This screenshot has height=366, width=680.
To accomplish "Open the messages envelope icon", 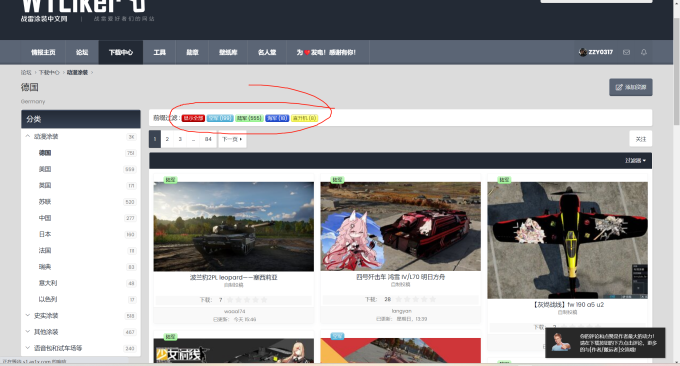I will (x=626, y=52).
